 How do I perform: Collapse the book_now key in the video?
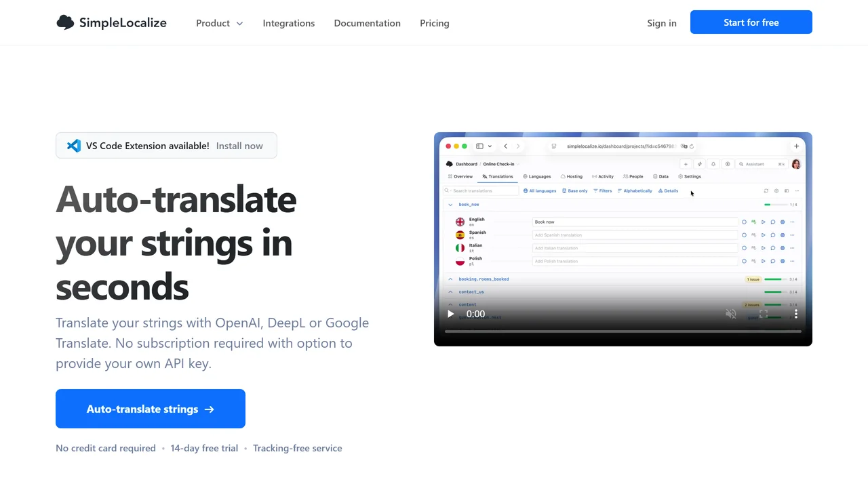tap(450, 204)
